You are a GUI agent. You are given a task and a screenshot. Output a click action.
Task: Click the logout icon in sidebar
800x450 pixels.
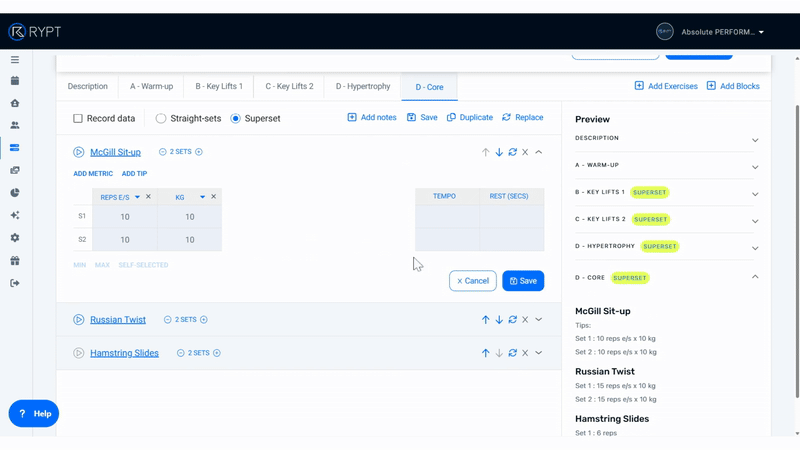pos(15,283)
